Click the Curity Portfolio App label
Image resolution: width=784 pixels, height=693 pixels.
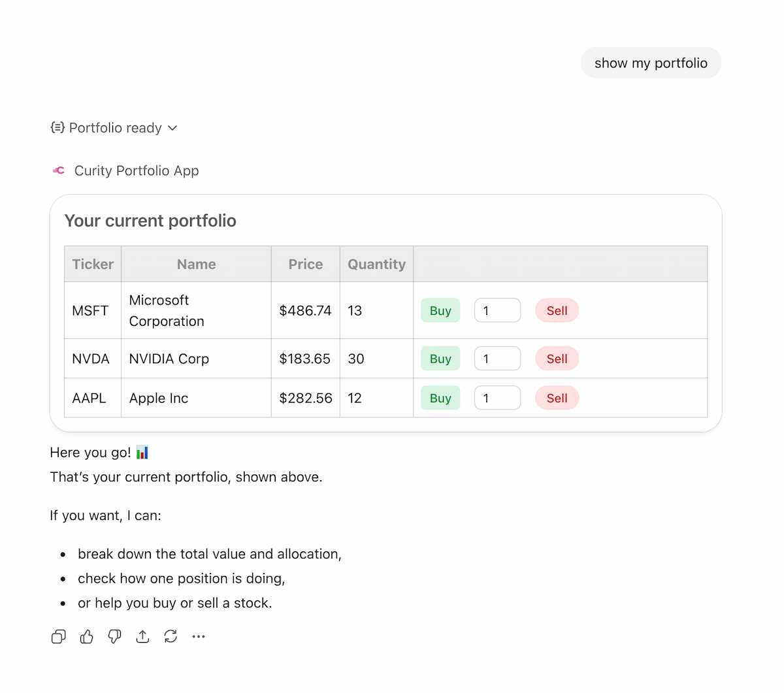(136, 170)
